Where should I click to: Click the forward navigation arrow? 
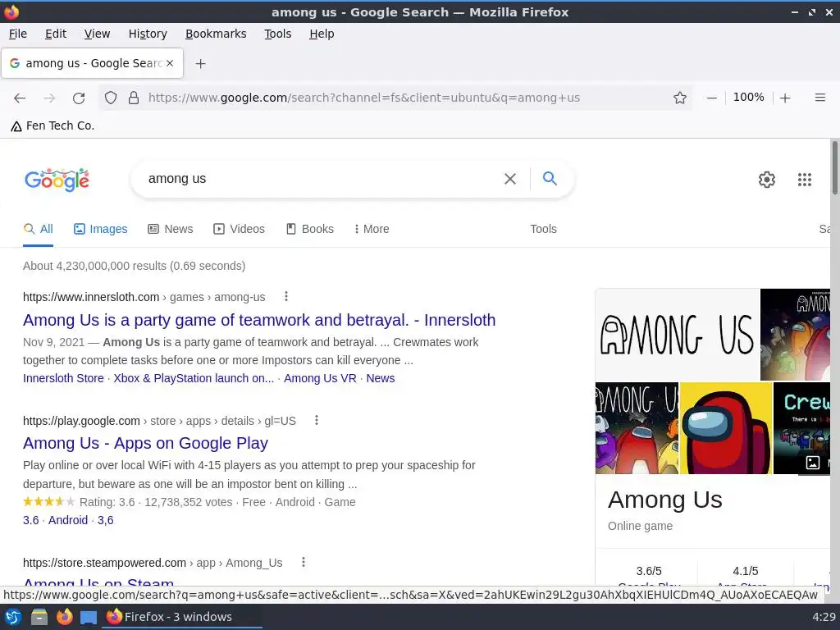pos(49,98)
